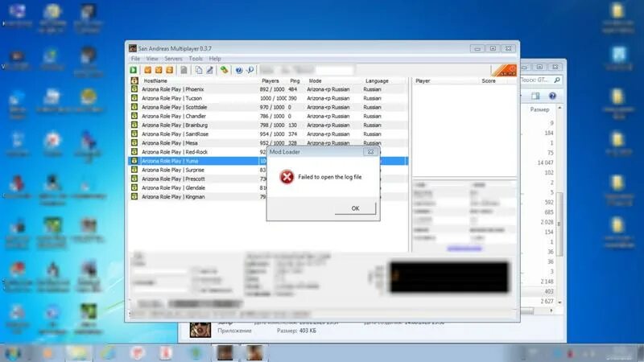This screenshot has height=362, width=644.
Task: Select the Arizona Role Play | Chandler server
Action: click(268, 116)
